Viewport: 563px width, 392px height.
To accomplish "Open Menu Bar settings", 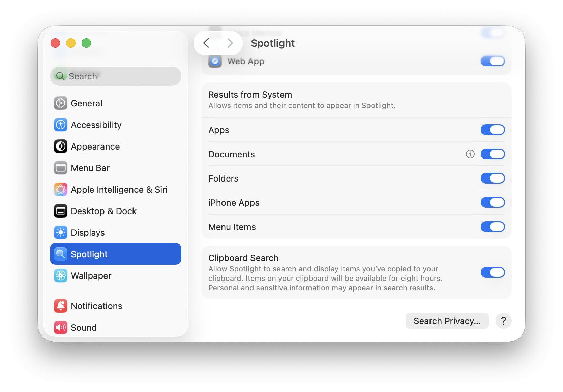I will tap(116, 168).
